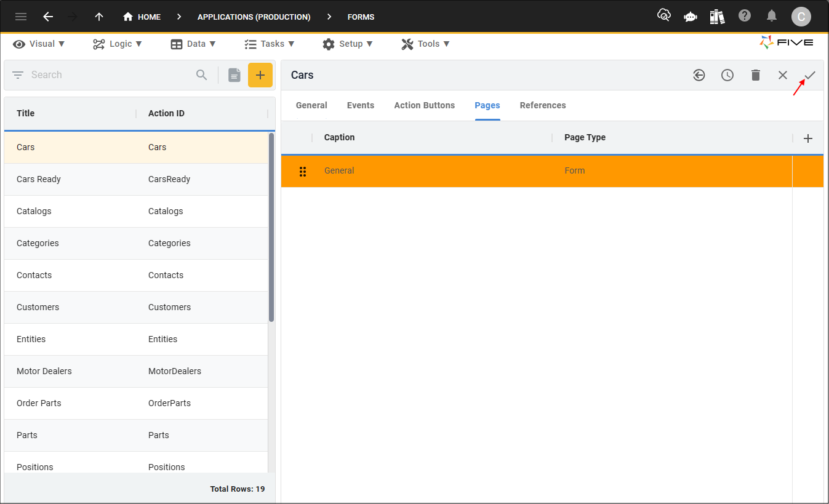Open the documentation books icon
The width and height of the screenshot is (829, 504).
click(717, 16)
